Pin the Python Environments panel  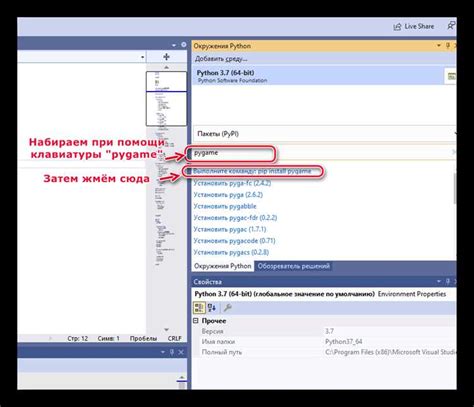point(448,46)
